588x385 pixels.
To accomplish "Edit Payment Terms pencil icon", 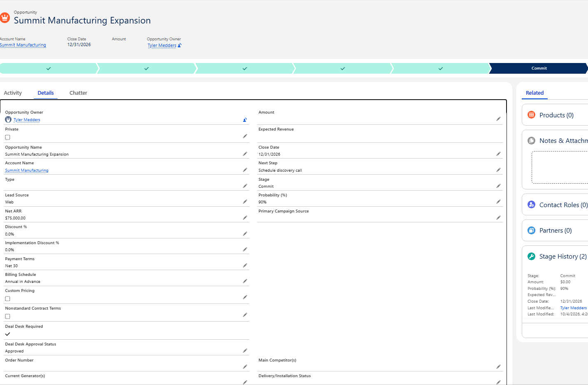I will click(x=245, y=265).
